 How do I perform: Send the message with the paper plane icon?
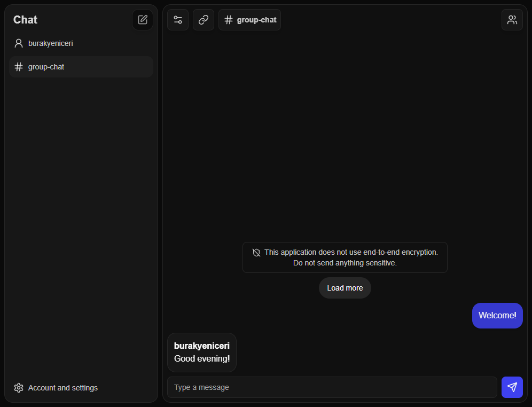pyautogui.click(x=512, y=387)
